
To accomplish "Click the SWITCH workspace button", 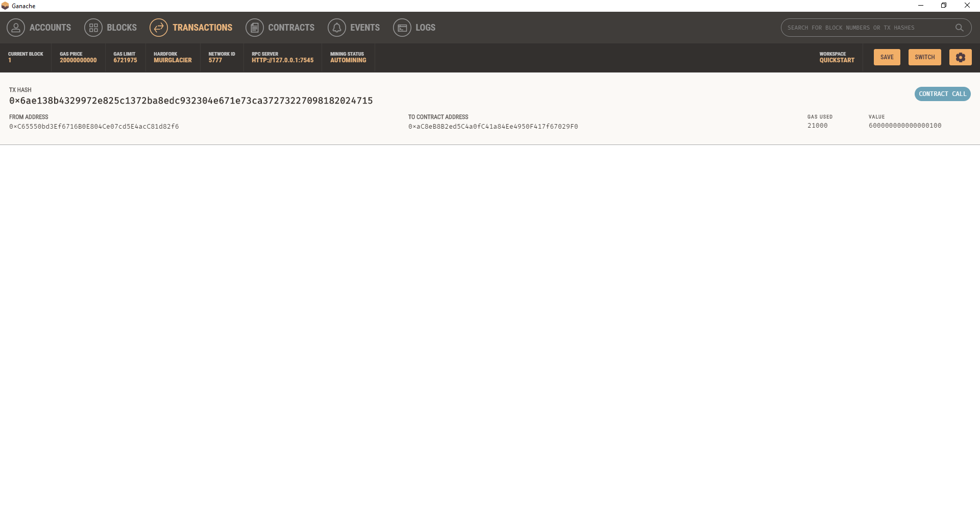I will pyautogui.click(x=925, y=57).
